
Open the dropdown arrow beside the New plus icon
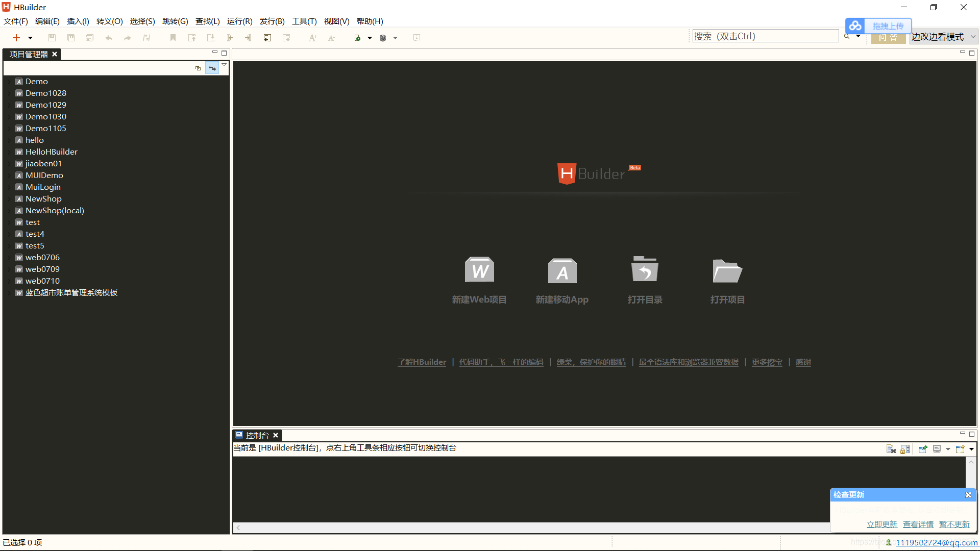(x=30, y=38)
